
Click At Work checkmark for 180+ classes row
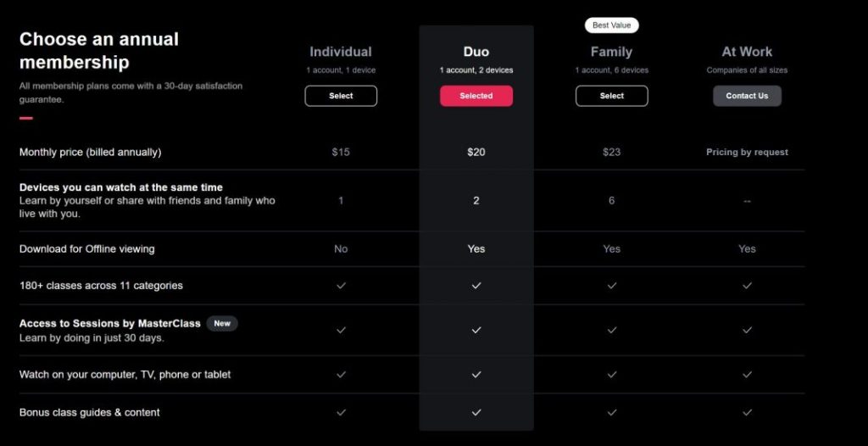(747, 286)
